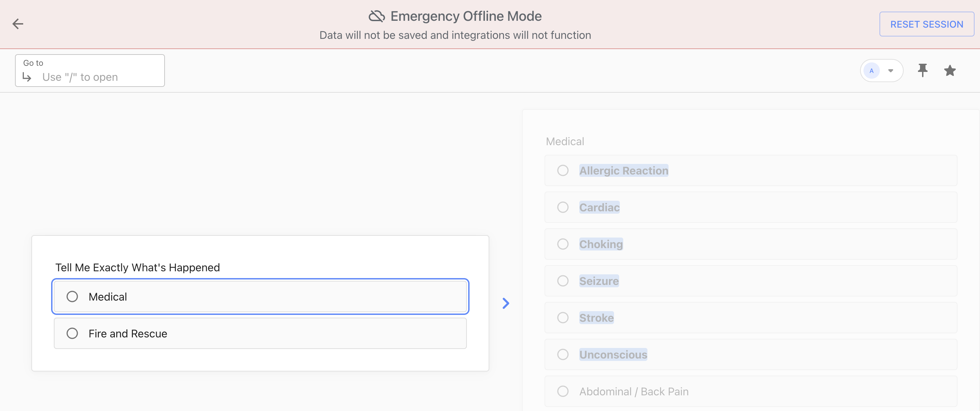The height and width of the screenshot is (411, 980).
Task: Click the star favorite icon
Action: coord(950,71)
